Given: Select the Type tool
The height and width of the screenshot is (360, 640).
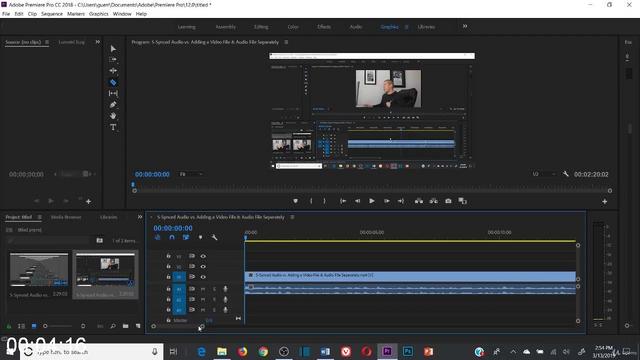Looking at the screenshot, I should (113, 127).
